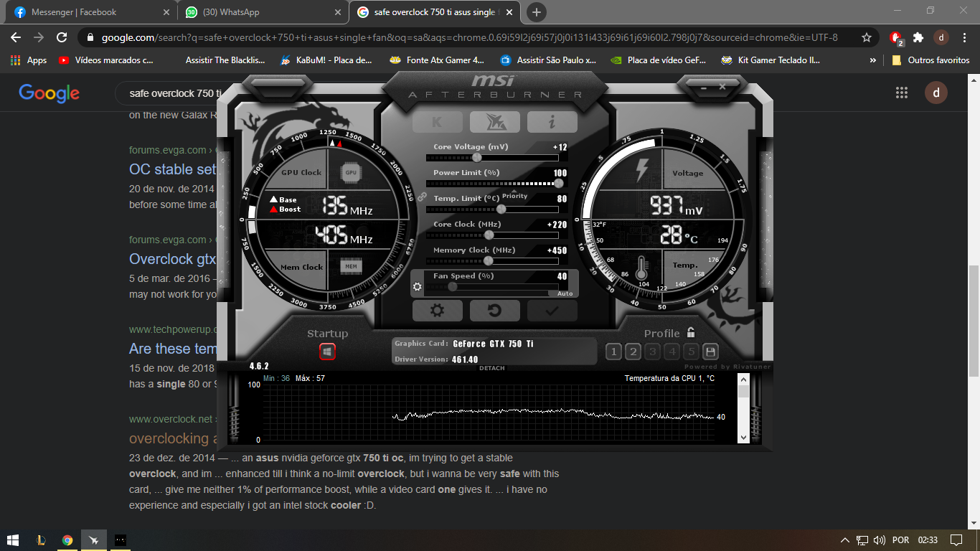Minimize the MSI Afterburner window
980x551 pixels.
pos(702,86)
